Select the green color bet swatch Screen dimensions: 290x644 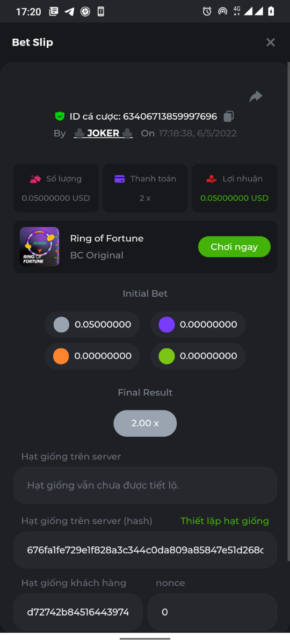pos(166,356)
